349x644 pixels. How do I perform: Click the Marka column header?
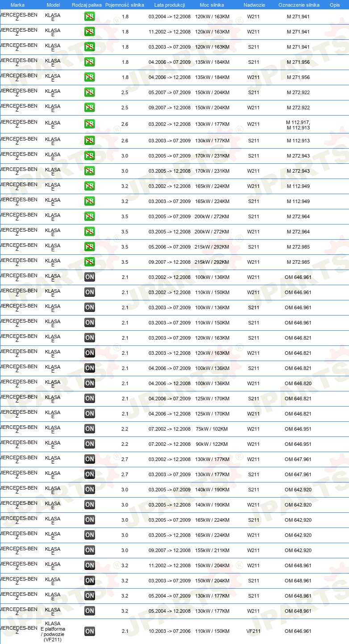click(x=17, y=5)
